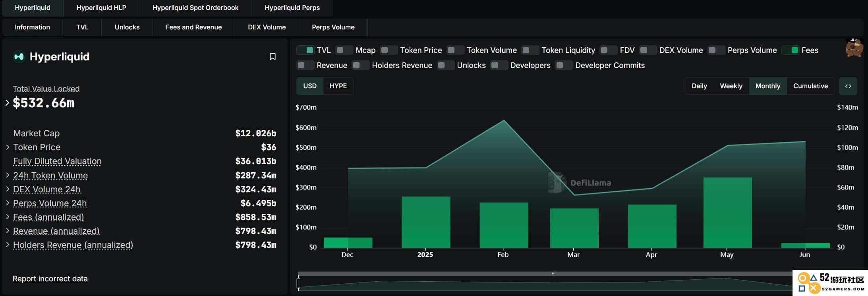Enable the FDV chart series

tap(608, 50)
